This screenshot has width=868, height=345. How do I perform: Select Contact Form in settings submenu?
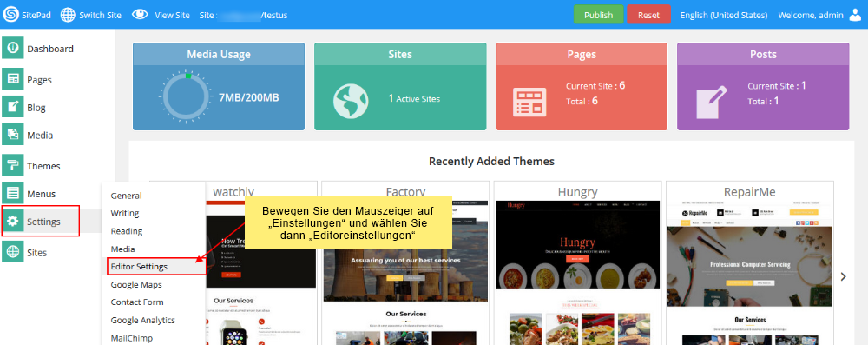[x=137, y=302]
